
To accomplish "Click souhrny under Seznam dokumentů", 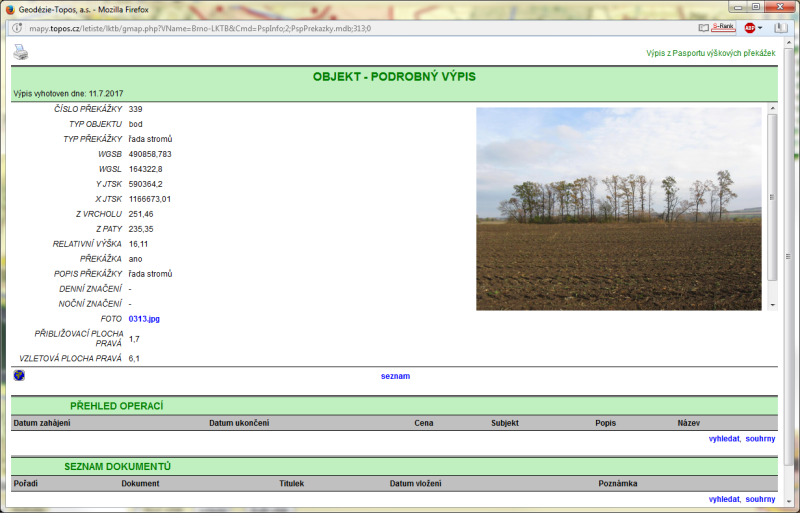I will 760,499.
